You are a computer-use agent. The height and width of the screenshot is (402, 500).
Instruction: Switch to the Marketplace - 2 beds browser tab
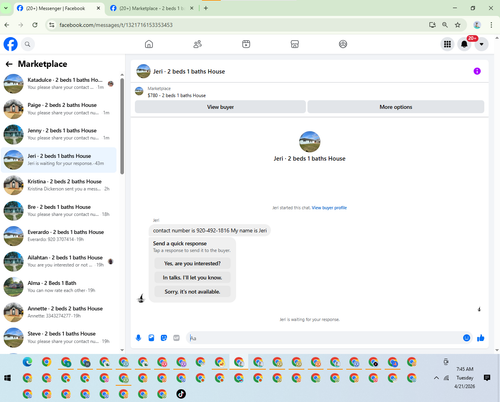coord(151,8)
